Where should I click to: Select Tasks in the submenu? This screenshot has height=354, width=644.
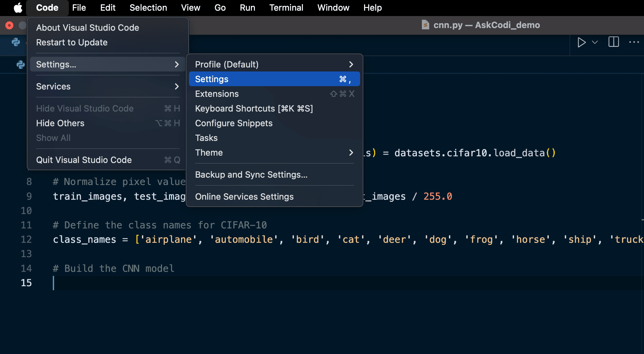pos(274,138)
